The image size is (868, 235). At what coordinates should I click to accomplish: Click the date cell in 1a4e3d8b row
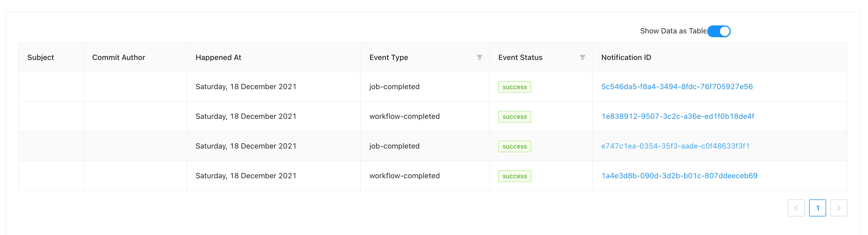274,176
